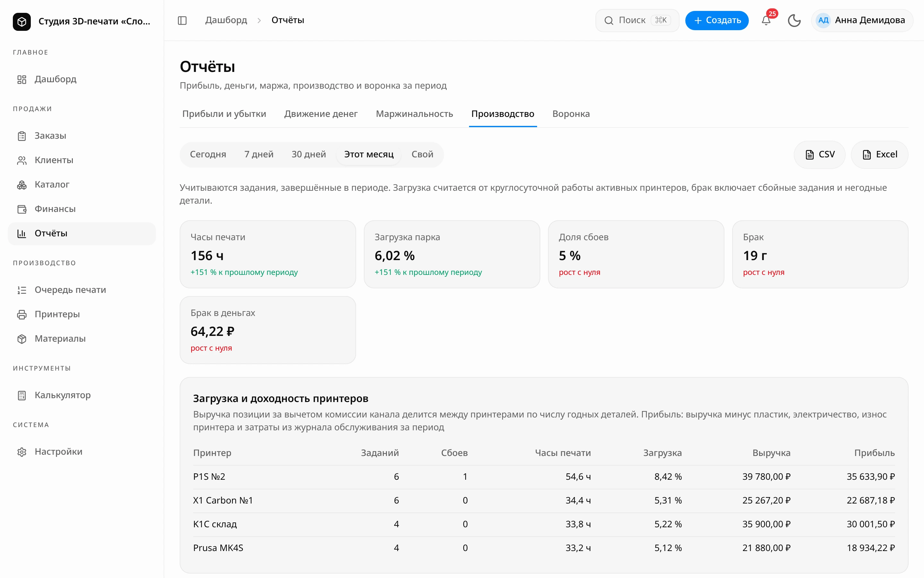This screenshot has height=578, width=924.
Task: Click the Прибыль column header
Action: pos(874,453)
